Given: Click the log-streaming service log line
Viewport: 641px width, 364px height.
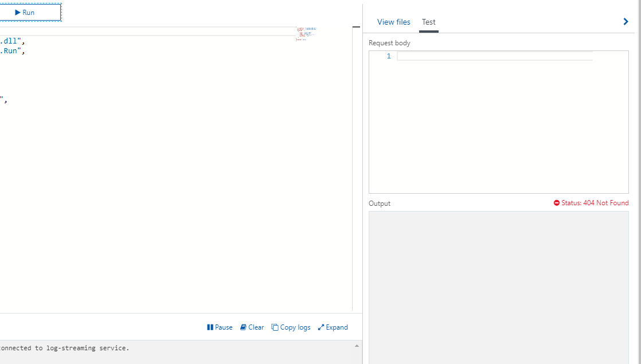Looking at the screenshot, I should [65, 348].
